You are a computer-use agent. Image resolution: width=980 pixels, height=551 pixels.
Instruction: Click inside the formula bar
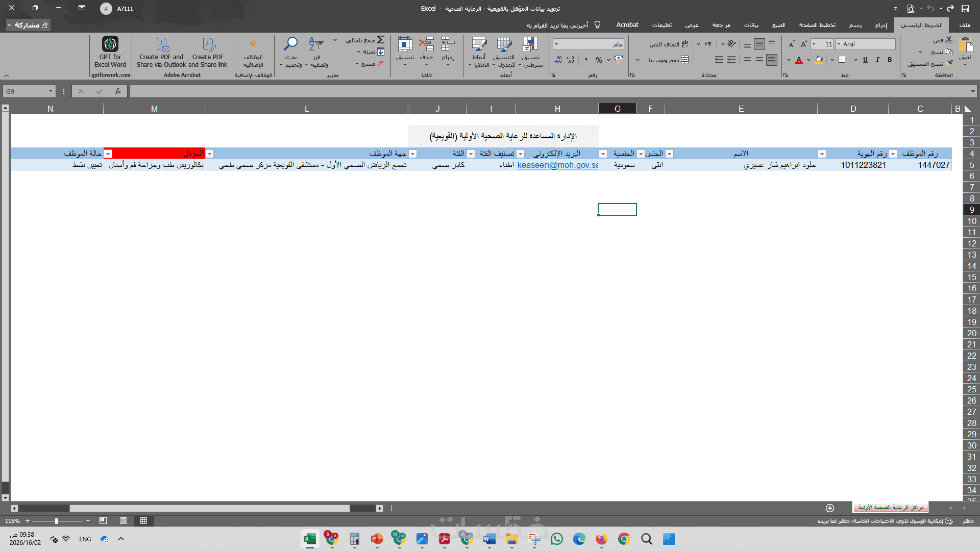click(x=510, y=91)
